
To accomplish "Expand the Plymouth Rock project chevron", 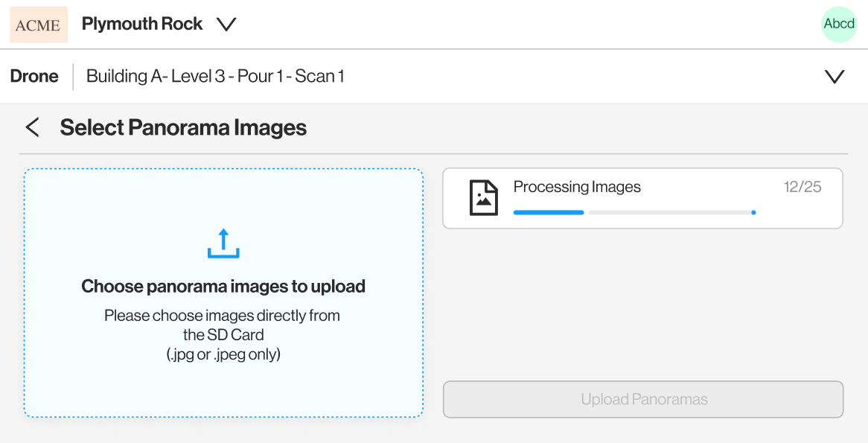I will [x=226, y=25].
